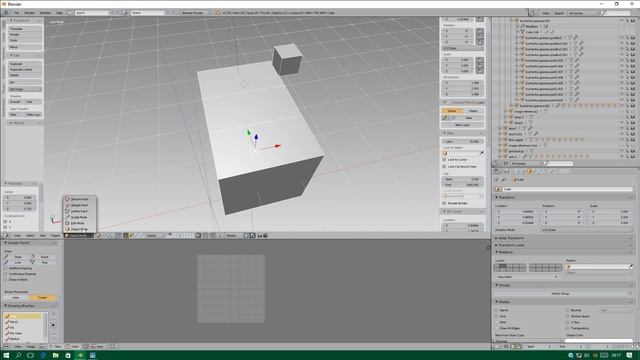Select the Poly grease pencil tool icon
Image resolution: width=640 pixels, height=360 pixels.
pyautogui.click(x=33, y=262)
